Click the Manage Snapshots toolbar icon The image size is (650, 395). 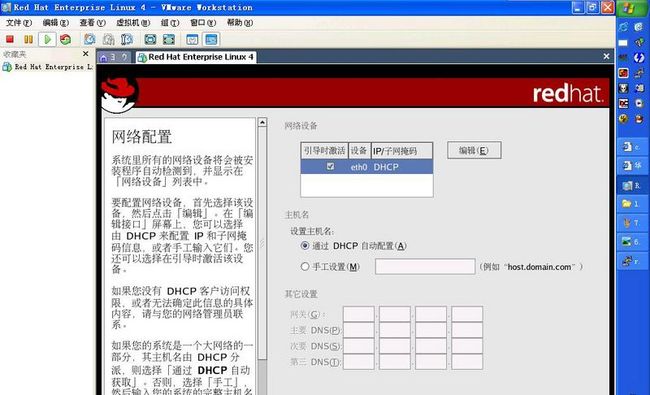[127, 39]
